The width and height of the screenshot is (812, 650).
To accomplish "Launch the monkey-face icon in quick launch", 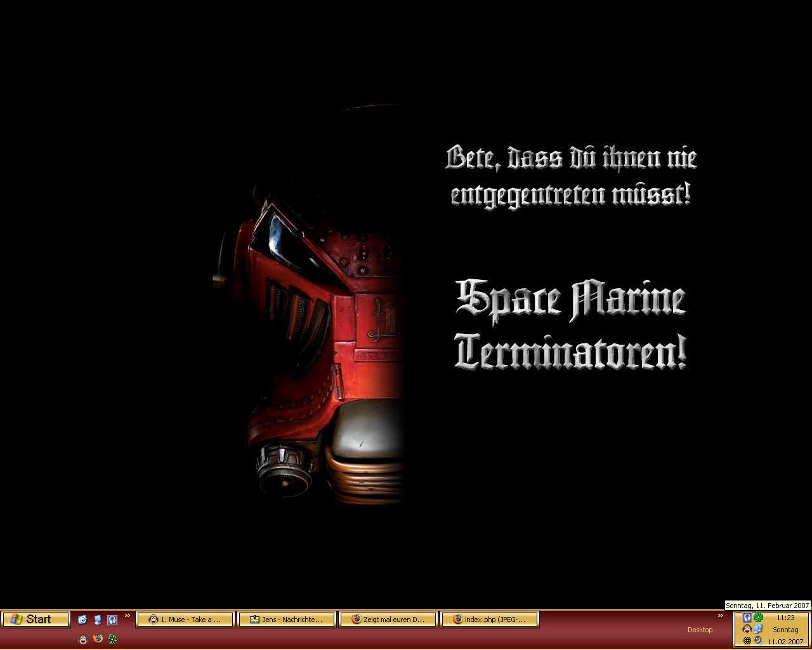I will tap(83, 639).
